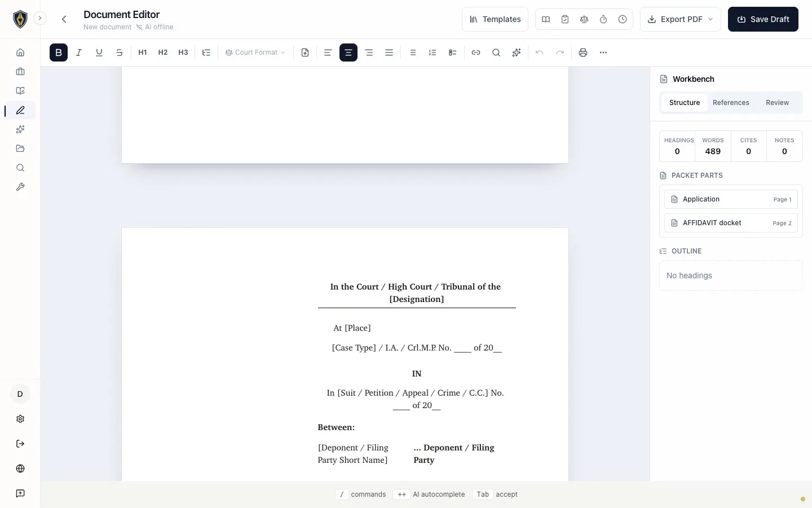Insert a checklist
Viewport: 812px width, 508px height.
pos(452,52)
